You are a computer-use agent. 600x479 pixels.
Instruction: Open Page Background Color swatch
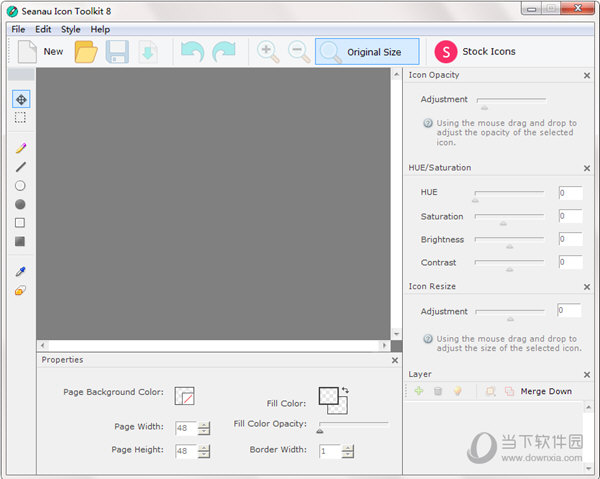pos(184,396)
